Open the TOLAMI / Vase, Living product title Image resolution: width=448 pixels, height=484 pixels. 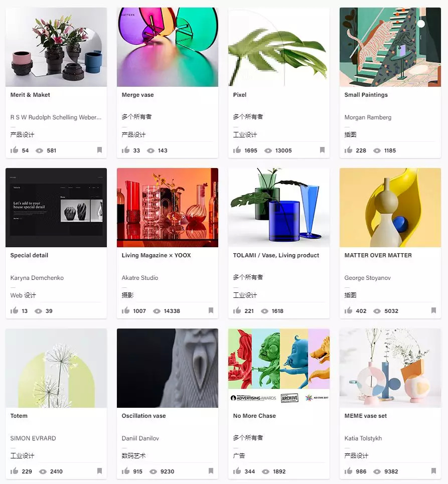click(276, 255)
